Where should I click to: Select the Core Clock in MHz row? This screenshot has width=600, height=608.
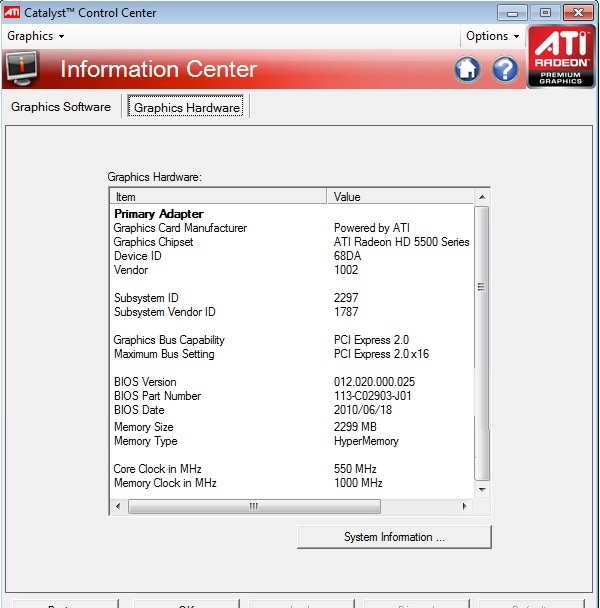[x=292, y=468]
